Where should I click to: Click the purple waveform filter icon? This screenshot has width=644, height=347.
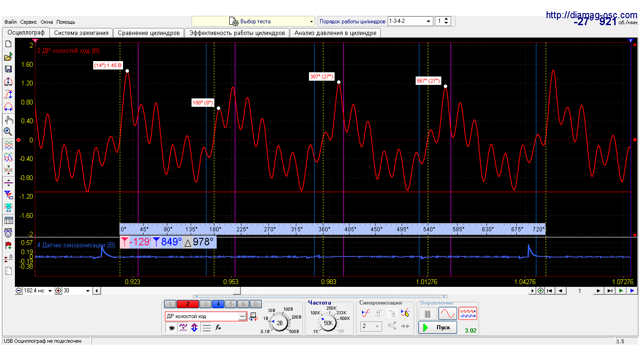(x=183, y=328)
